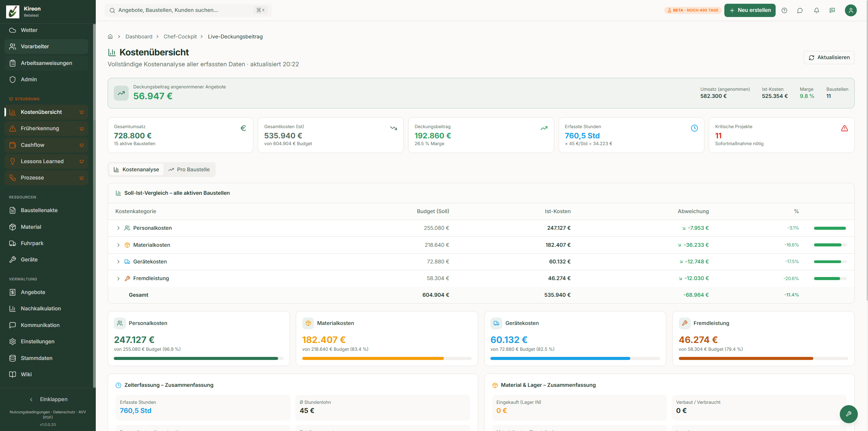The width and height of the screenshot is (868, 431).
Task: Expand the Personalkosten row
Action: 118,228
